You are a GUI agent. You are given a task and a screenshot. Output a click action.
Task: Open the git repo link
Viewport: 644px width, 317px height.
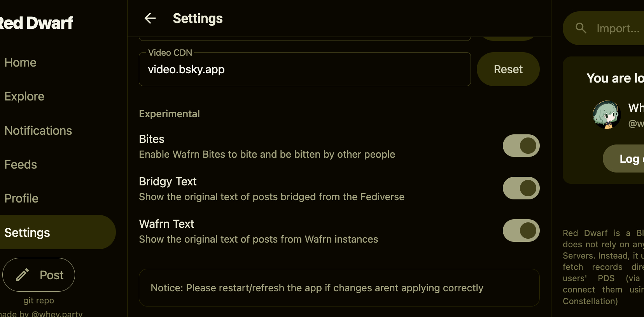point(38,301)
